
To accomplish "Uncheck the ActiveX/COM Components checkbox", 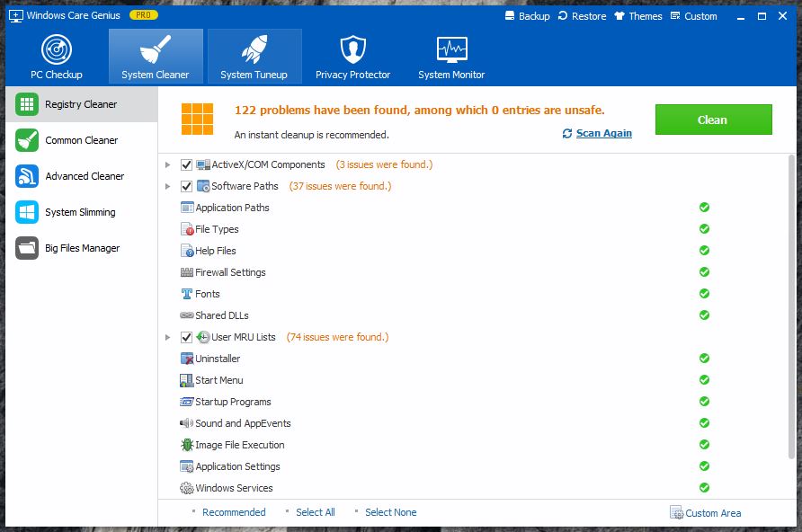I will [x=186, y=164].
